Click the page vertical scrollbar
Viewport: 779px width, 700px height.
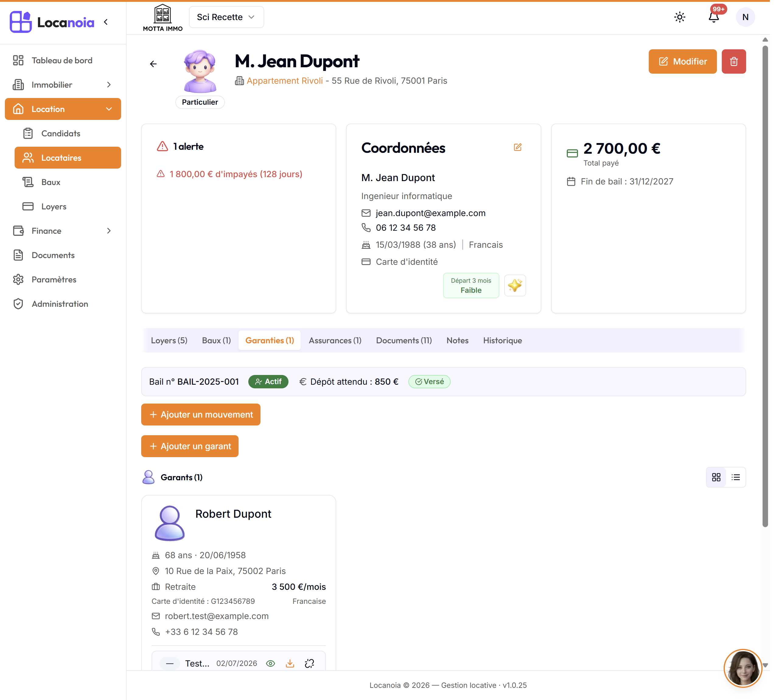point(765,286)
